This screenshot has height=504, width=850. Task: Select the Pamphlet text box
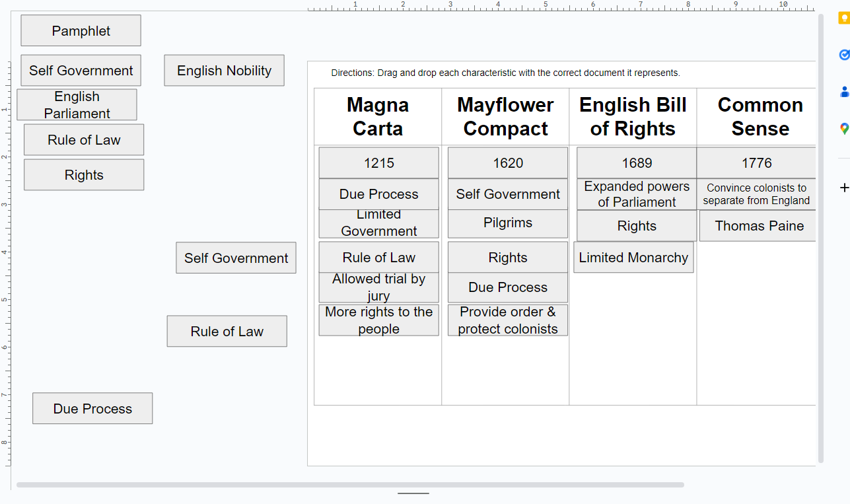(81, 30)
